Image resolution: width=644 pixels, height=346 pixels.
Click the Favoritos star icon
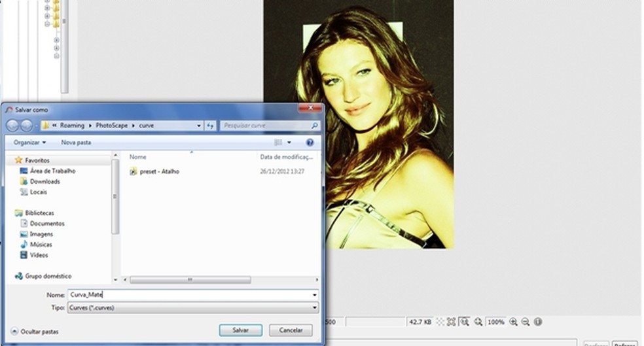point(18,160)
